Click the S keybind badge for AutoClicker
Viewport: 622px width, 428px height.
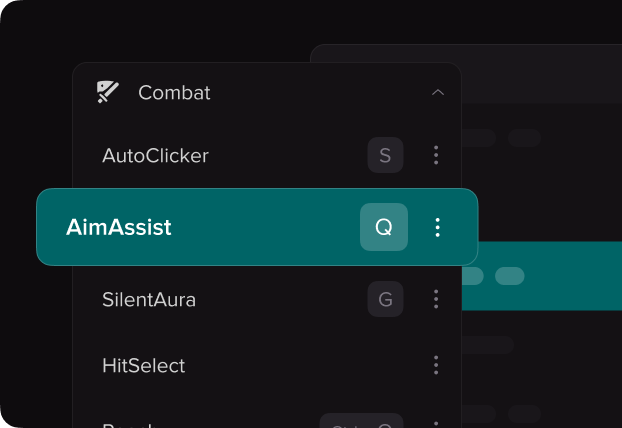coord(385,155)
